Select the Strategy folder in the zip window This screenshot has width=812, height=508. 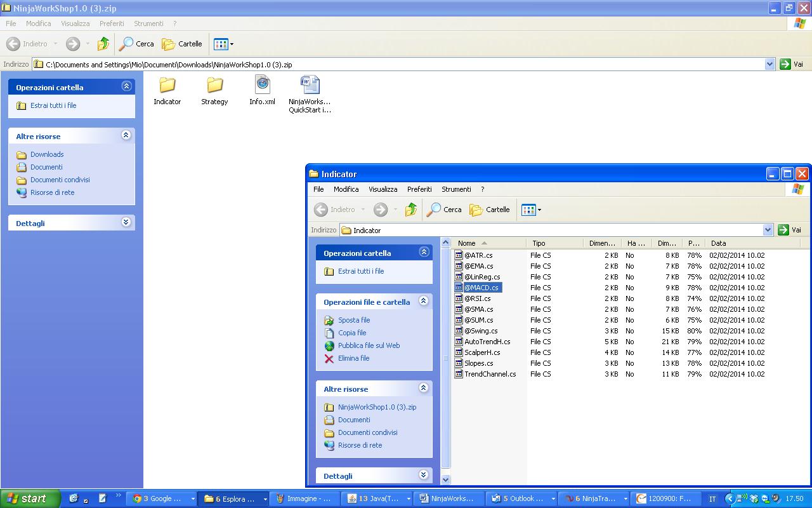(x=214, y=91)
